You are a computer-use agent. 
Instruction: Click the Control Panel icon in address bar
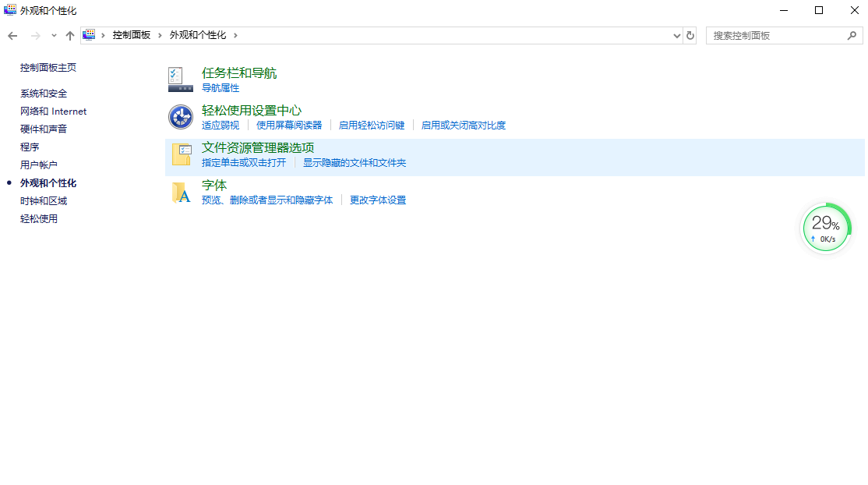pyautogui.click(x=89, y=34)
